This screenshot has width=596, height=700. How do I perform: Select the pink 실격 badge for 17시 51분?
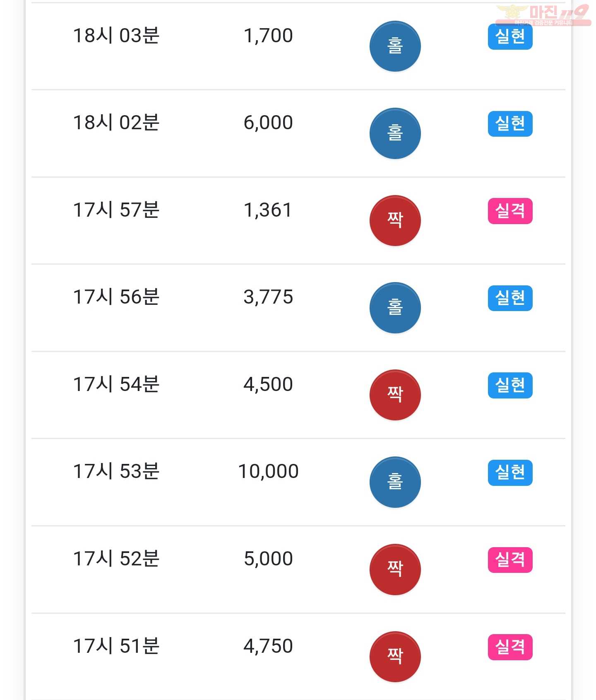pos(510,647)
